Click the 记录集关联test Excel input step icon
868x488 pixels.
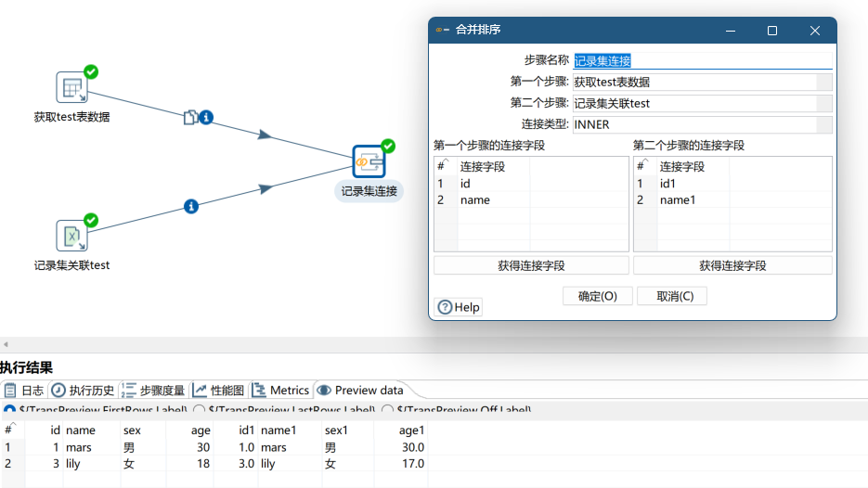[71, 236]
